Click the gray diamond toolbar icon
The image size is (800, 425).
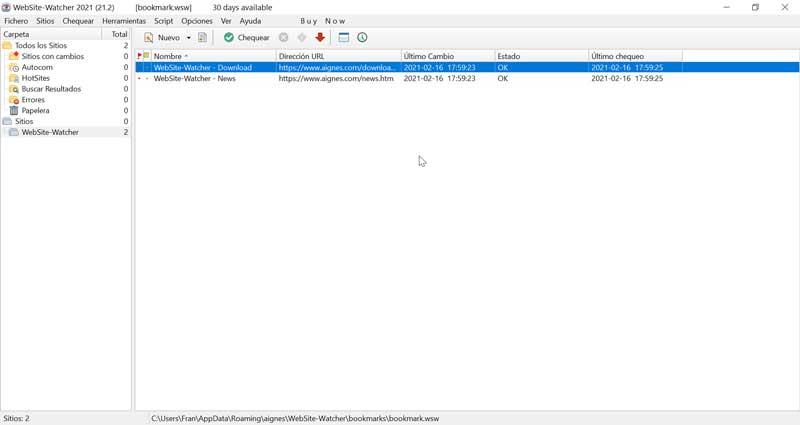point(302,38)
